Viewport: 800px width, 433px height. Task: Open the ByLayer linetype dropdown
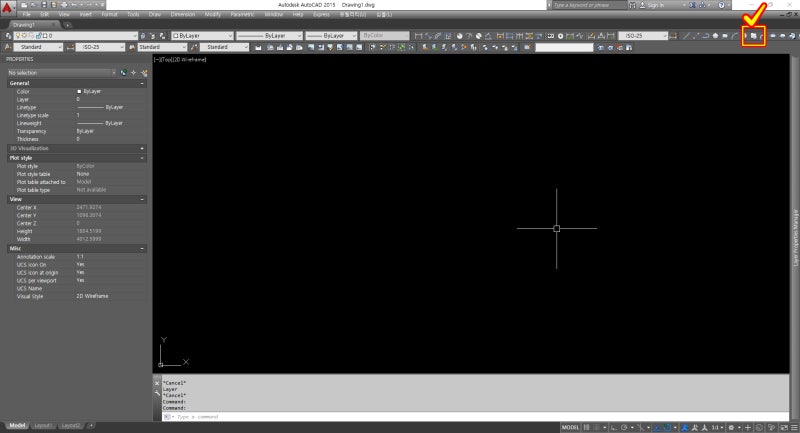[x=269, y=36]
